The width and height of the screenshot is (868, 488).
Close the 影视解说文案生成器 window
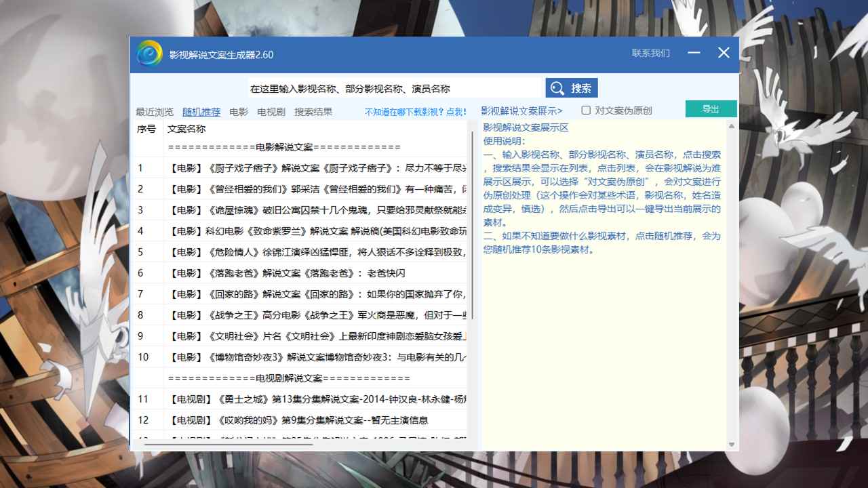tap(724, 53)
